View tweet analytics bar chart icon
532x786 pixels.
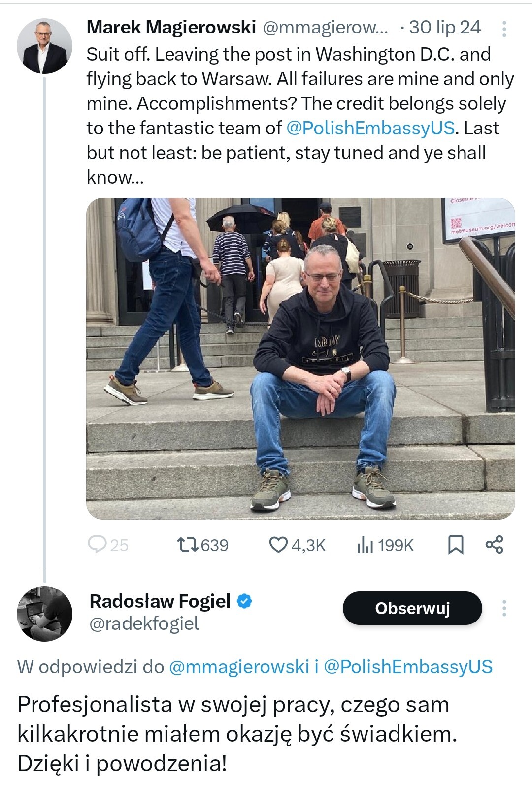365,545
